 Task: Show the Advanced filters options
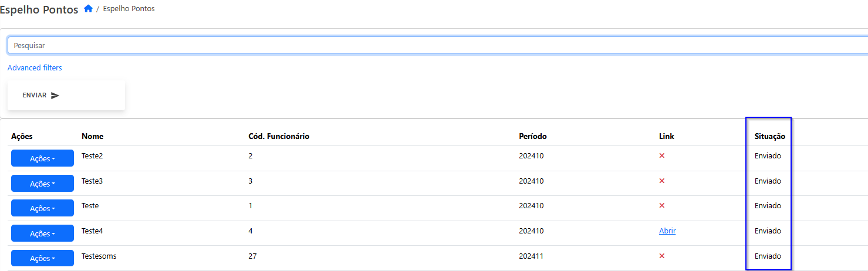(x=35, y=68)
